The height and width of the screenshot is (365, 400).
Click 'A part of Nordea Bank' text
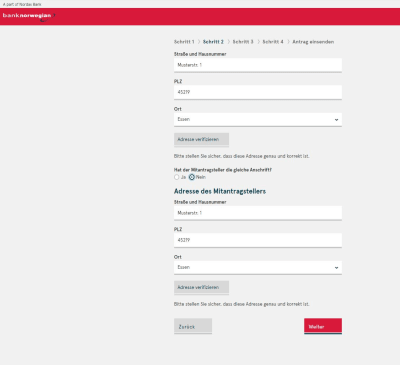pyautogui.click(x=22, y=4)
